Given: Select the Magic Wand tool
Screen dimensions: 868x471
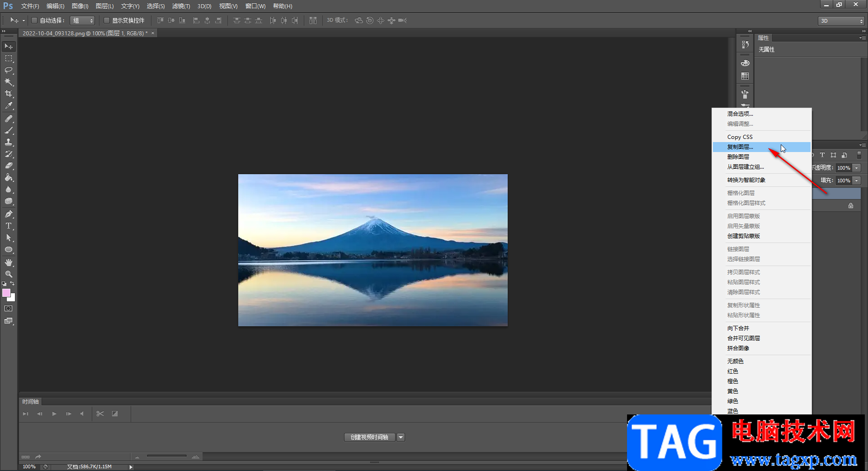Looking at the screenshot, I should 9,82.
